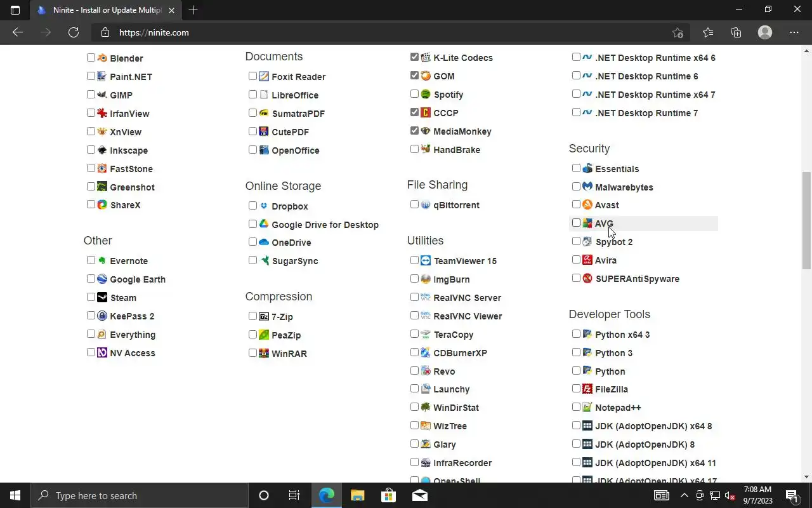The image size is (812, 508).
Task: Click the IrfanView red icon
Action: pyautogui.click(x=101, y=113)
